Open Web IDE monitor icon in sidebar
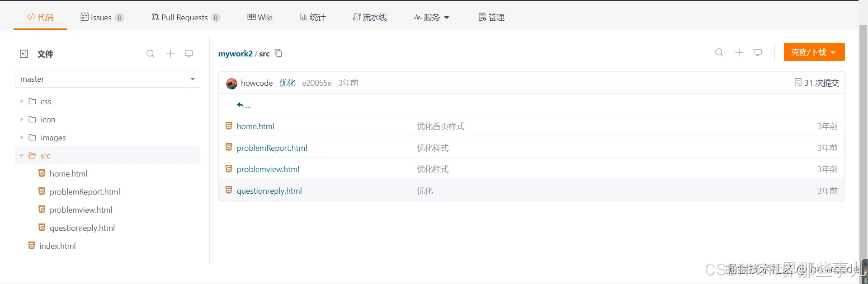This screenshot has width=868, height=284. [x=189, y=54]
